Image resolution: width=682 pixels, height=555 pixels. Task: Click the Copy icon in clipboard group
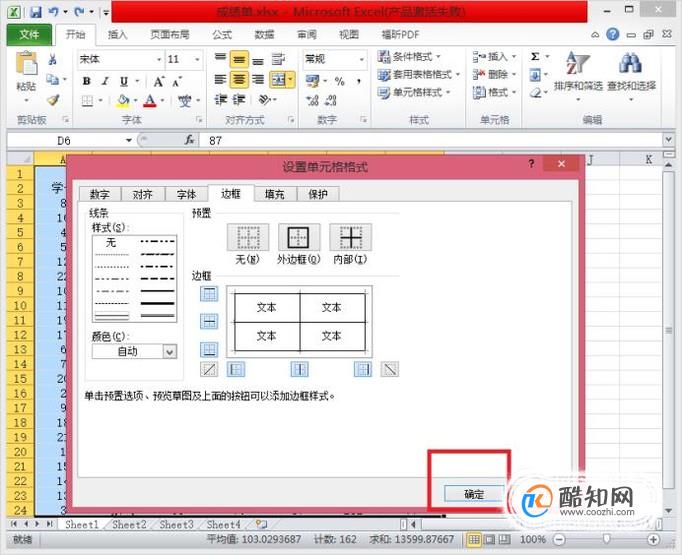tap(53, 79)
